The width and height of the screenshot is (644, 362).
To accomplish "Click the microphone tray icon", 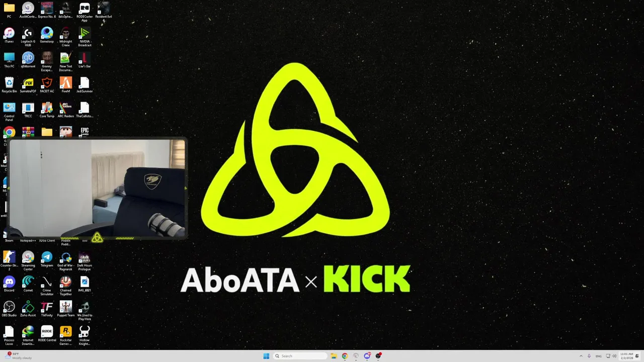I will [589, 356].
